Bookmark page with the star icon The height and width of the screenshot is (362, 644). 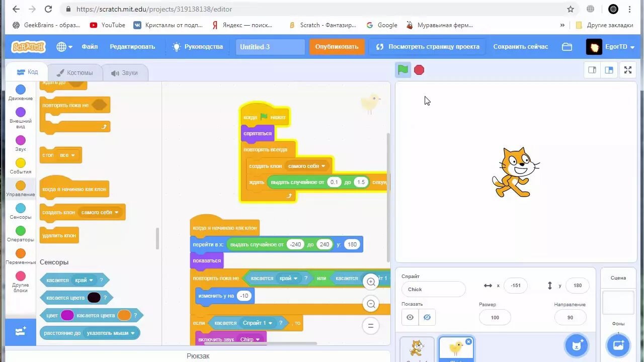[571, 9]
